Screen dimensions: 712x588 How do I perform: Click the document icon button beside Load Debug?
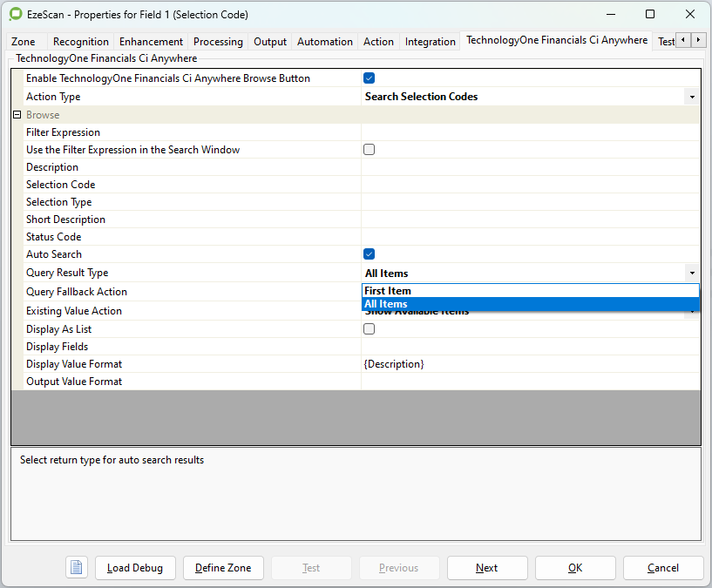click(x=77, y=568)
